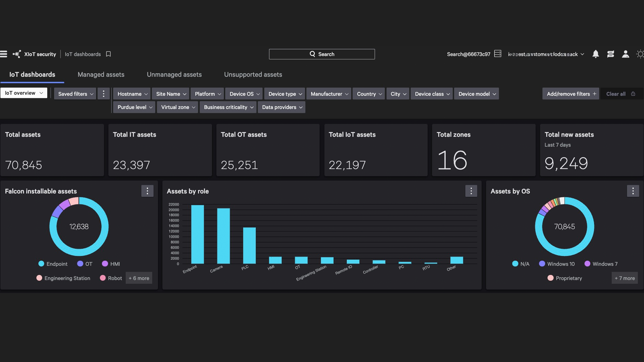The image size is (644, 362).
Task: Expand the Business criticality filter
Action: pyautogui.click(x=228, y=107)
